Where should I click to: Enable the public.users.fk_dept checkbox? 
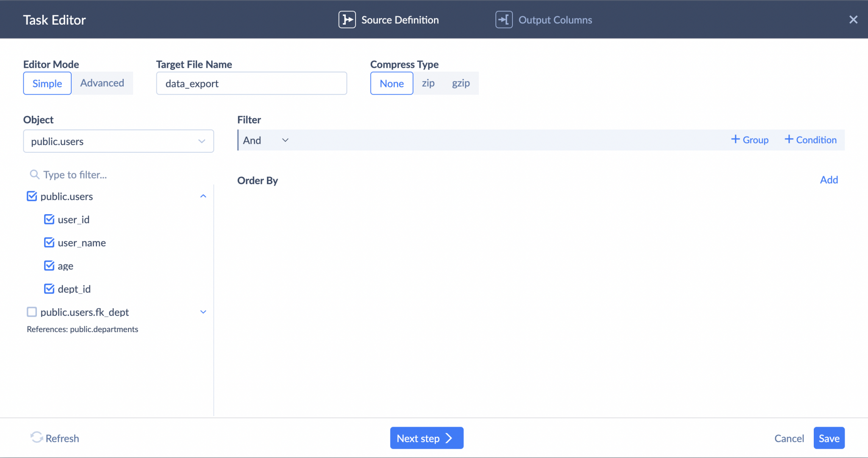coord(32,312)
